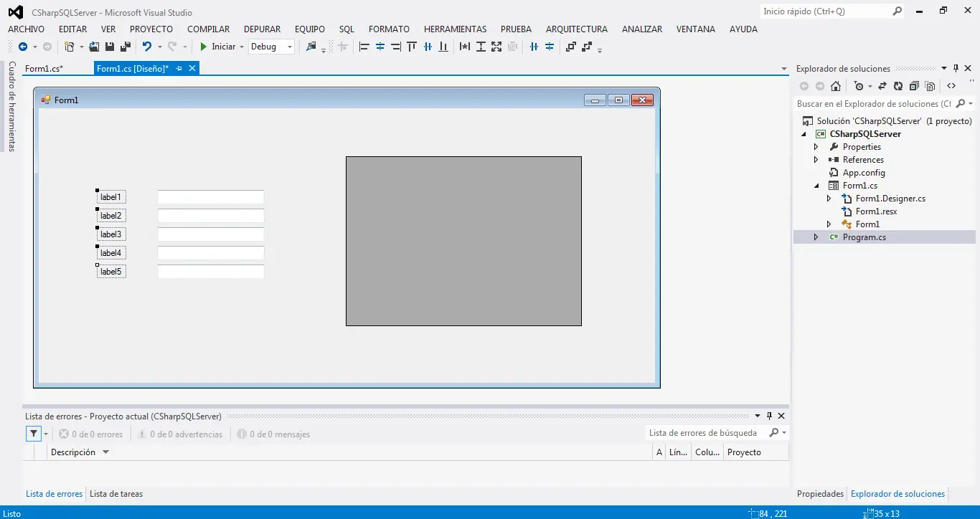Viewport: 980px width, 519px height.
Task: Toggle the warnings filter '0 de 0 advertencias'
Action: [180, 434]
